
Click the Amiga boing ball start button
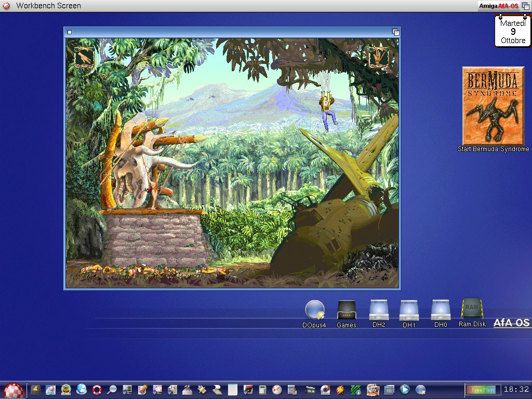coord(14,390)
